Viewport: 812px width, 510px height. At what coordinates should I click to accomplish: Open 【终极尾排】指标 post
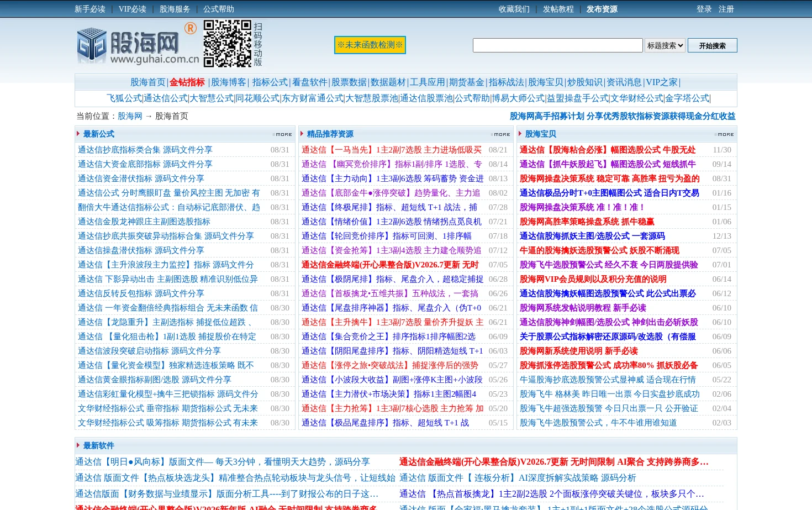pos(389,207)
